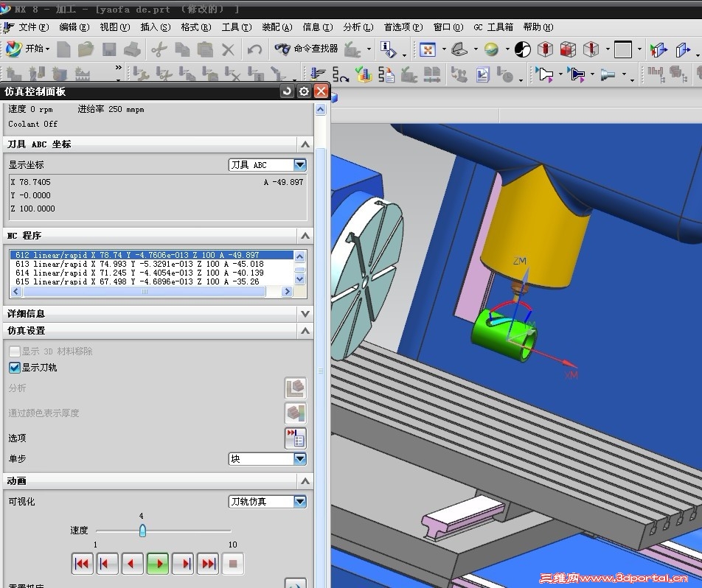
Task: Open the 分析(L) menu
Action: click(358, 27)
